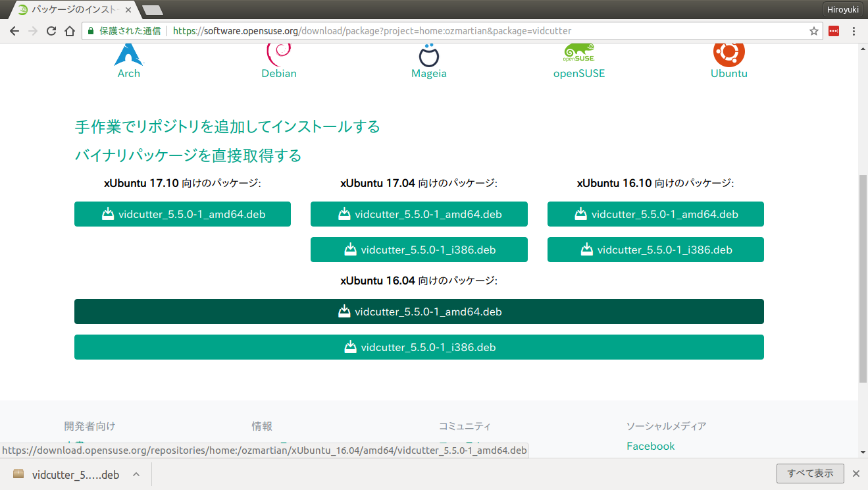Toggle the bookmark star in address bar
This screenshot has width=868, height=490.
(814, 31)
